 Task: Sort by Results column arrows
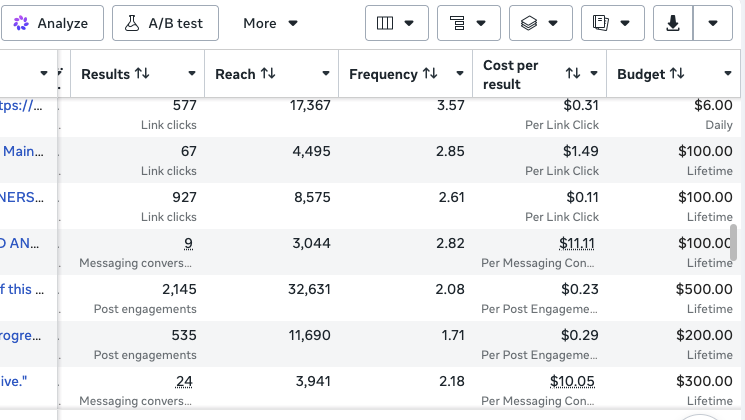pyautogui.click(x=142, y=74)
